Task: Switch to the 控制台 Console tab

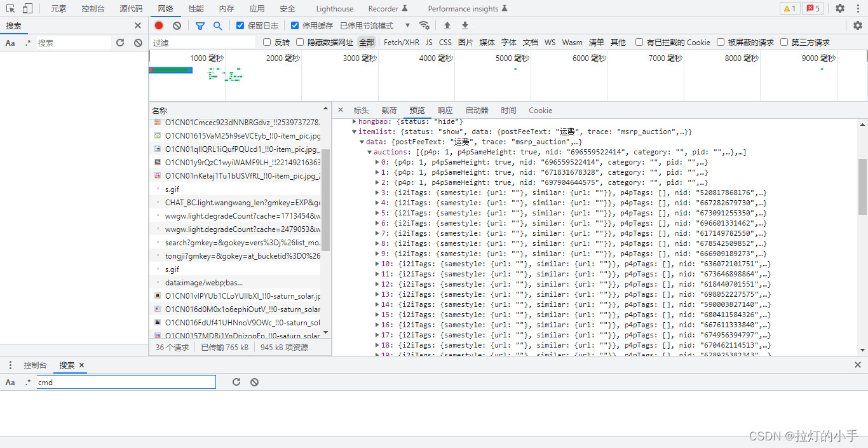Action: click(x=93, y=8)
